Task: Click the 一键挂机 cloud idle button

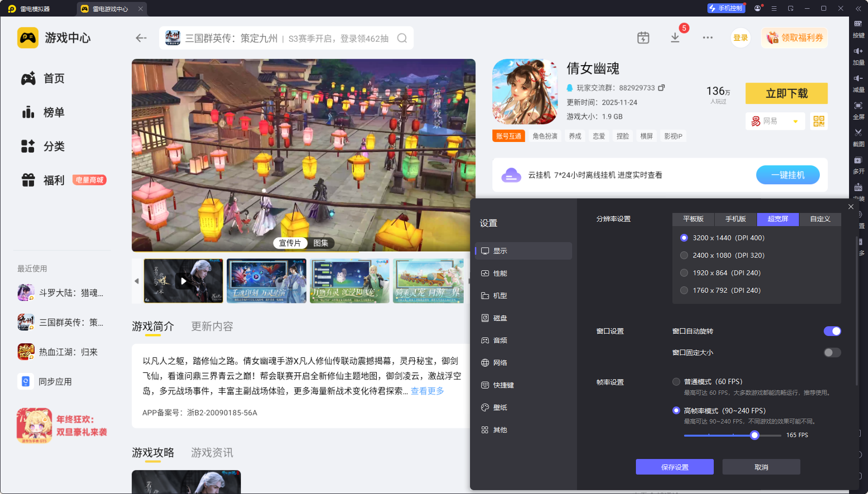Action: (x=788, y=175)
